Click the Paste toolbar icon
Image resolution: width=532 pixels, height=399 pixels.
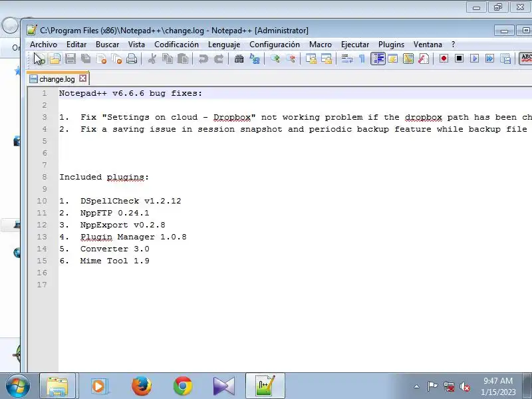pyautogui.click(x=183, y=59)
